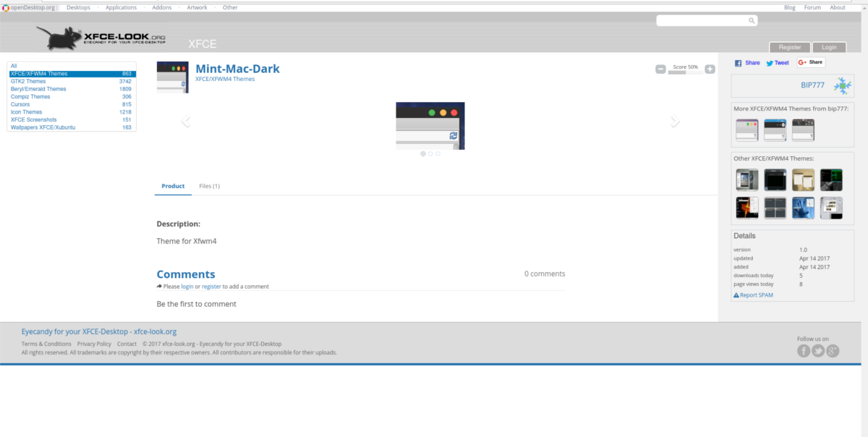This screenshot has height=437, width=868.
Task: Tweet this theme on Twitter
Action: point(778,63)
